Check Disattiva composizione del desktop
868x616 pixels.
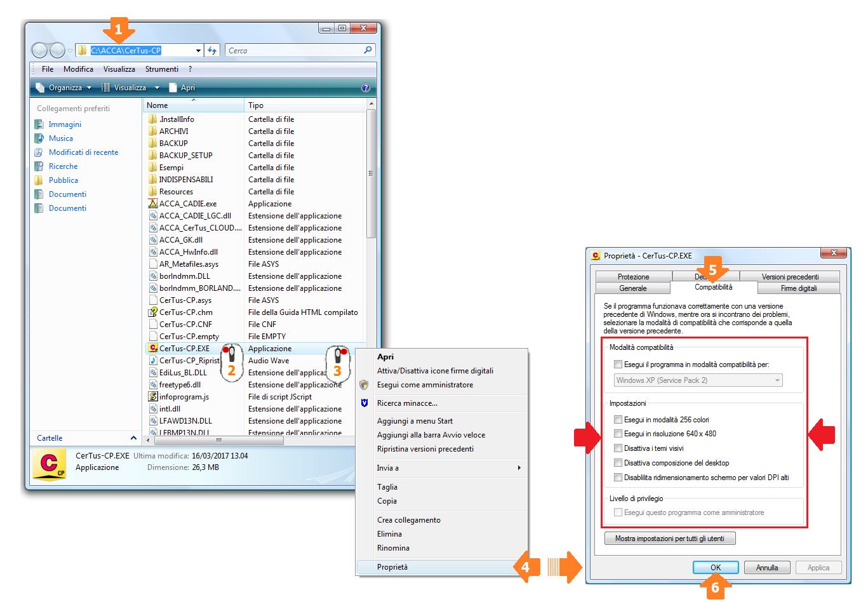point(618,463)
